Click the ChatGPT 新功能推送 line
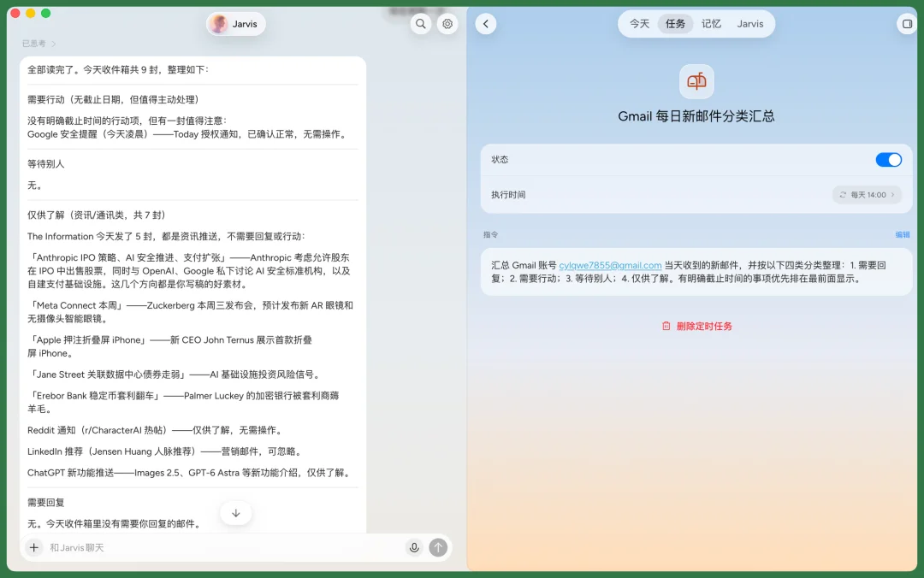Screen dimensions: 924x578 coord(190,473)
